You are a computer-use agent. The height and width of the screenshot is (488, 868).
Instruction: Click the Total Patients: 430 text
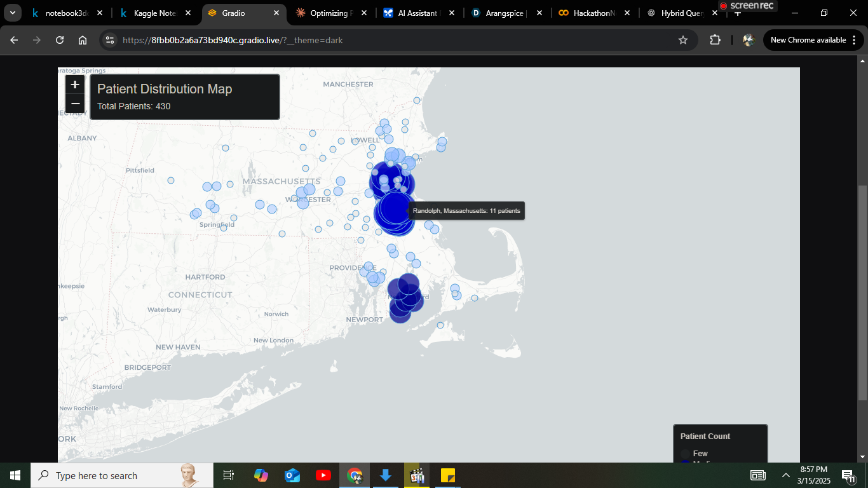(x=133, y=106)
